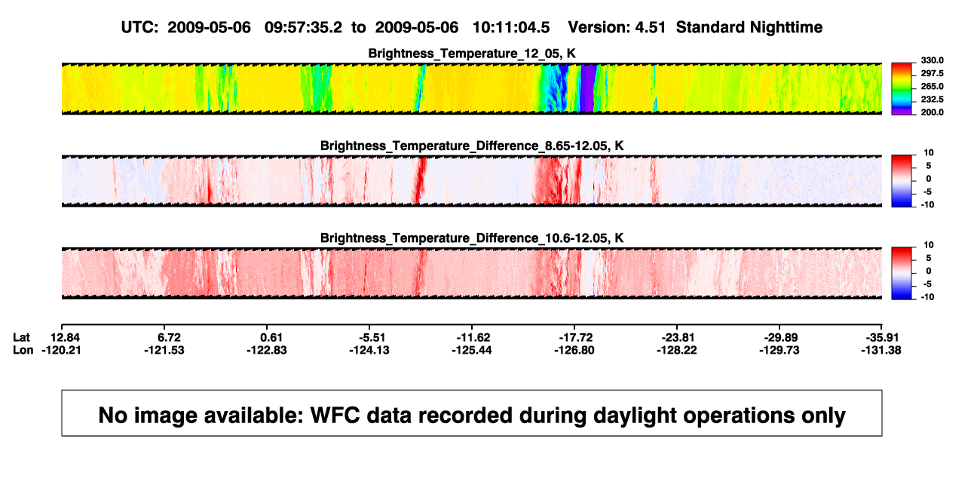
Task: Click longitude value -131.38
Action: 882,350
